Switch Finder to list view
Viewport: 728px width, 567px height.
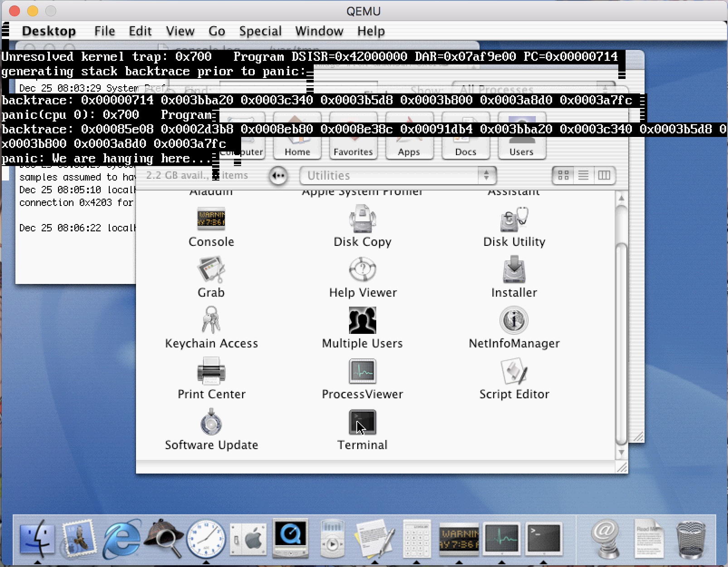click(x=583, y=175)
